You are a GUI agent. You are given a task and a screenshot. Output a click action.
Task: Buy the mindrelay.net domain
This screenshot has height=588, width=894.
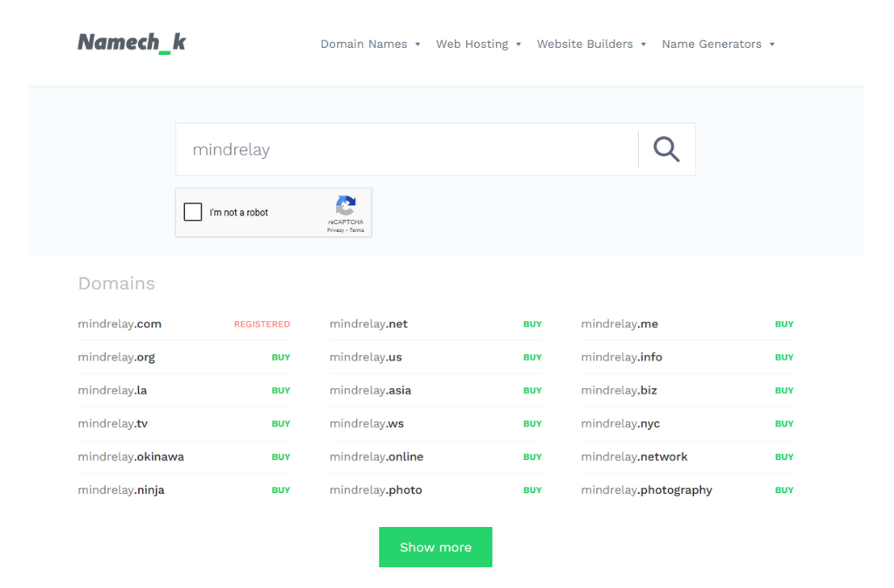(x=533, y=325)
